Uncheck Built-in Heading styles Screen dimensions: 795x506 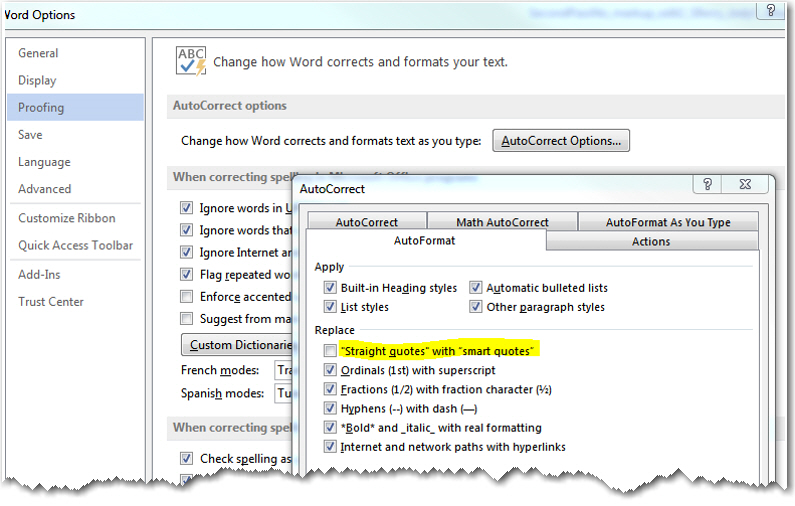click(330, 288)
